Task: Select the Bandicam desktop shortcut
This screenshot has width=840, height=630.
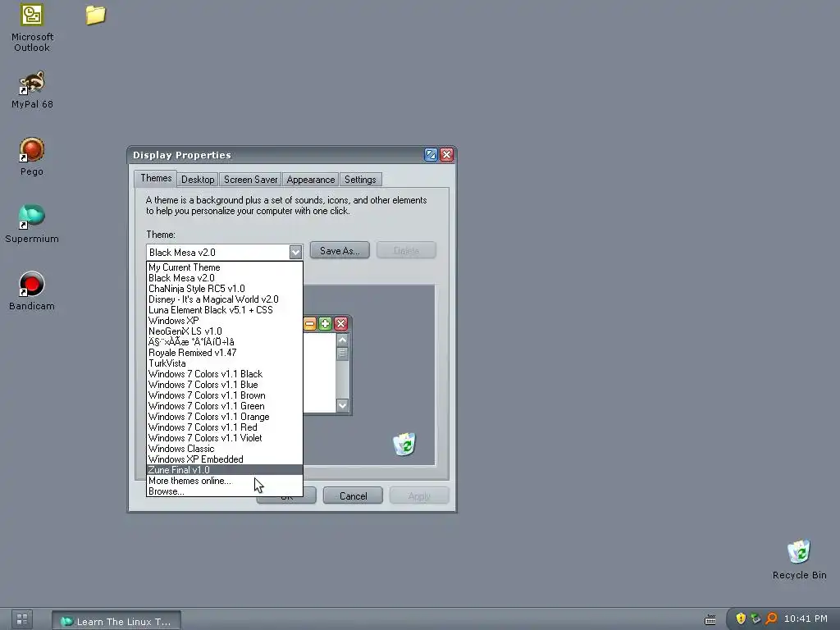Action: coord(32,291)
